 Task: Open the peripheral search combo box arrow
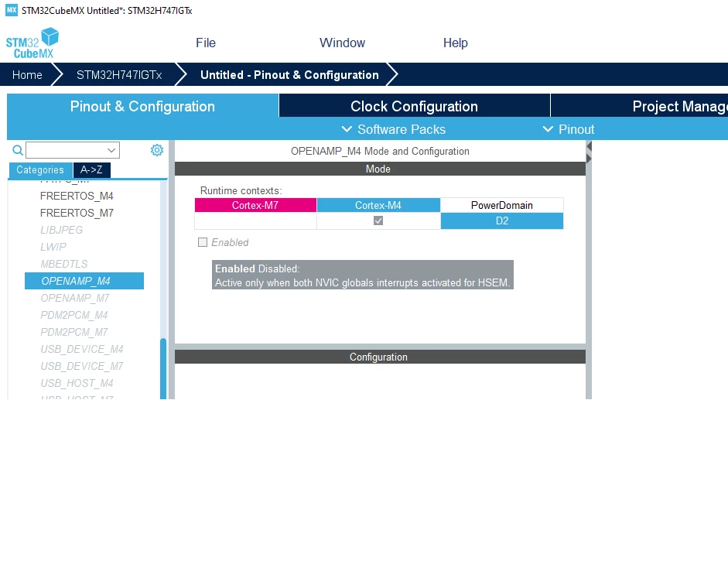tap(111, 150)
